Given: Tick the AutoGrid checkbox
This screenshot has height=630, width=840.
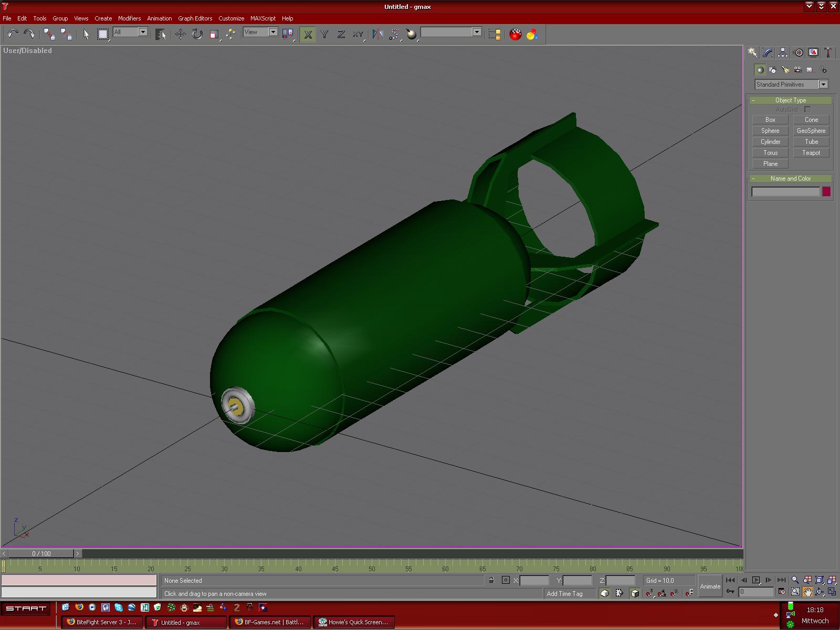Looking at the screenshot, I should click(x=807, y=109).
